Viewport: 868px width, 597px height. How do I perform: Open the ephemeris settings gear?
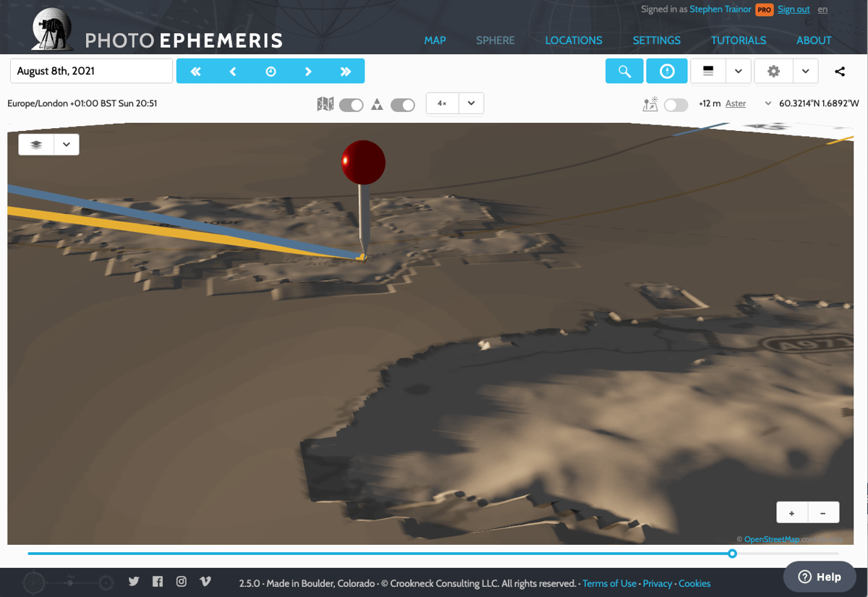(773, 71)
